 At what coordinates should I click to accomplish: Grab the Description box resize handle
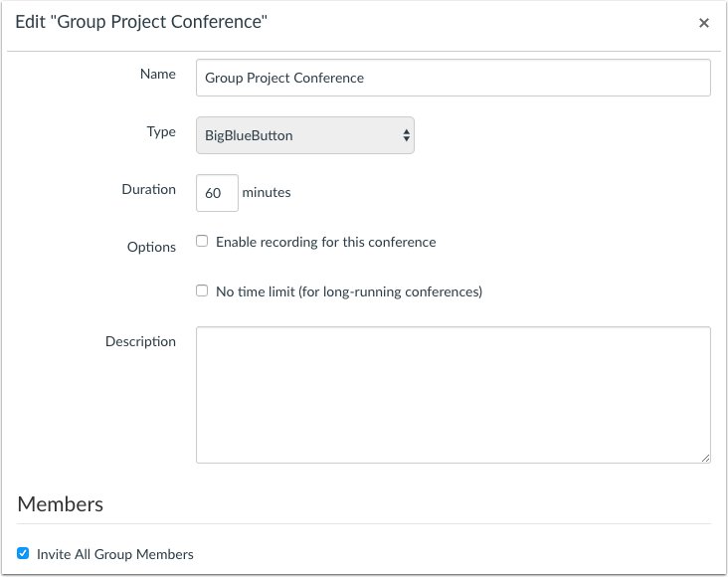[x=705, y=458]
